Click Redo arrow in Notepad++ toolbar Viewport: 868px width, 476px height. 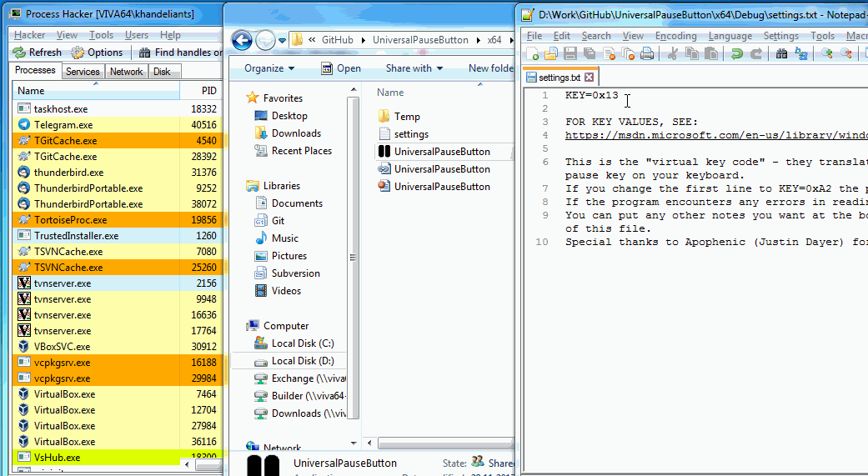point(756,53)
